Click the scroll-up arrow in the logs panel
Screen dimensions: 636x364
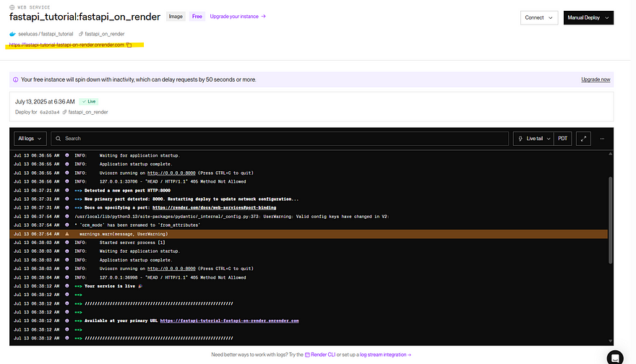point(610,154)
